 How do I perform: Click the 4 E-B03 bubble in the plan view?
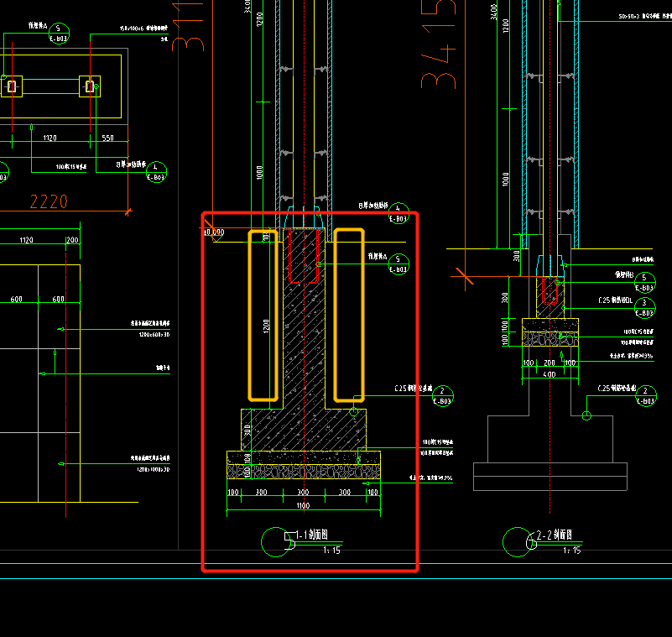[155, 172]
